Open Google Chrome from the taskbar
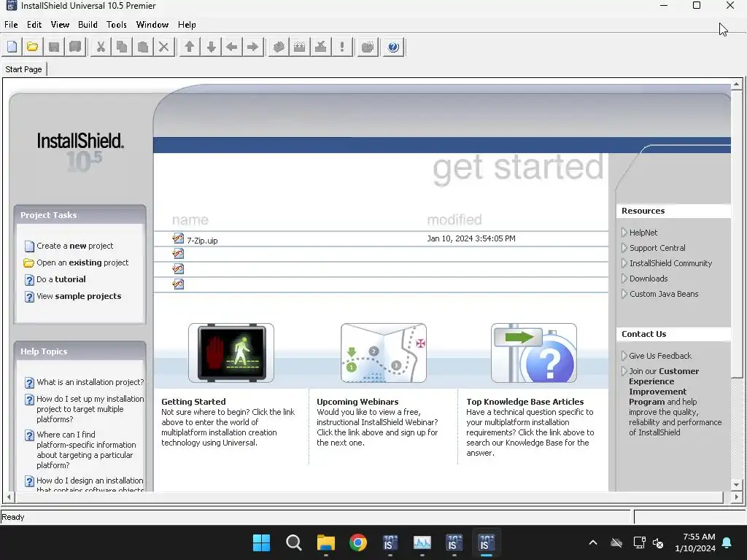This screenshot has width=747, height=560. [357, 542]
